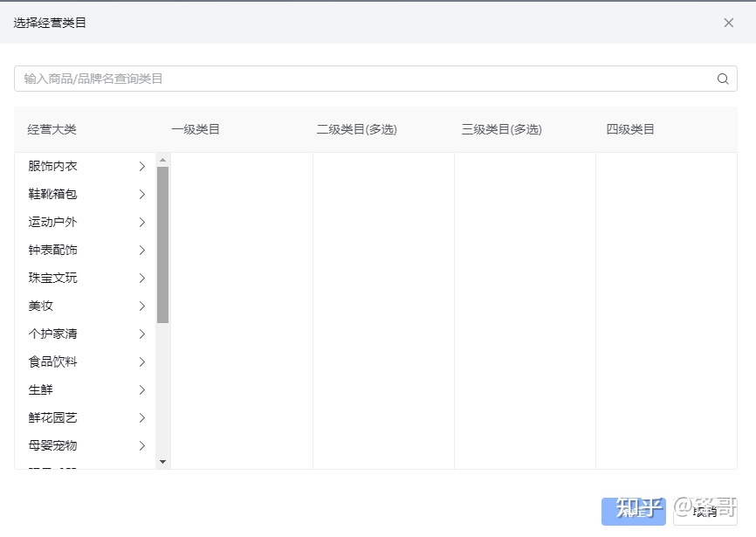756x537 pixels.
Task: Expand the 母婴宠物 category chevron
Action: 142,445
